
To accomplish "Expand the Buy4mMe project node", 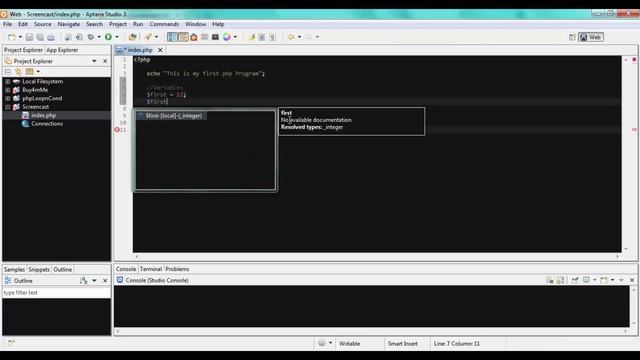I will 8,90.
